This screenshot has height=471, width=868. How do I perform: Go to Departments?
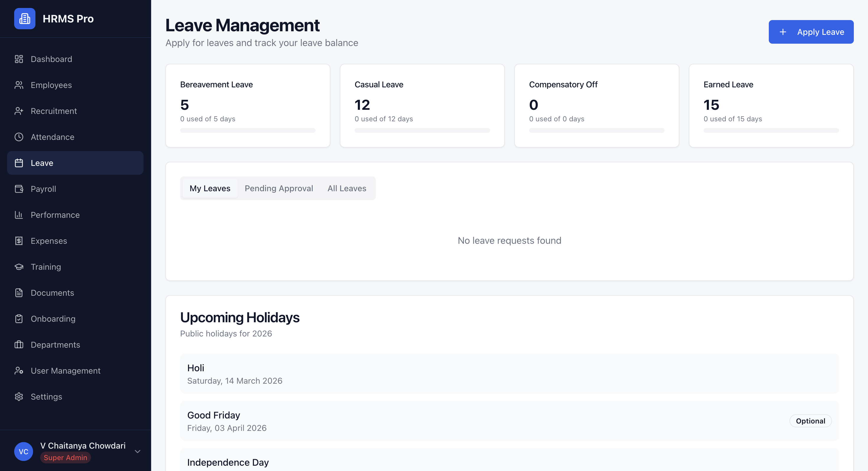75,344
